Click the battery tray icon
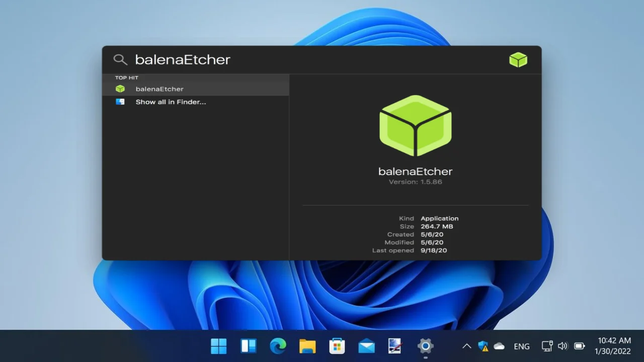Screen dimensions: 644x362 579,346
